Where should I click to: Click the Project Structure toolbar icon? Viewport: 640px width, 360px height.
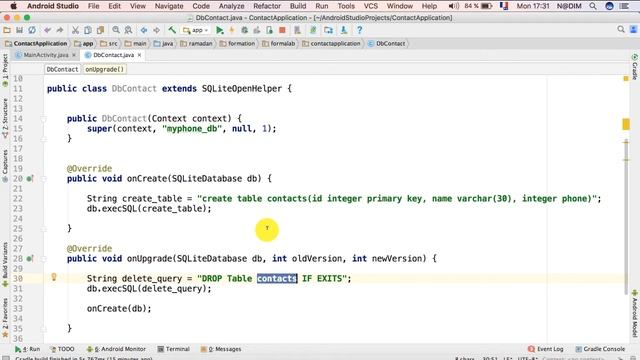(x=328, y=30)
